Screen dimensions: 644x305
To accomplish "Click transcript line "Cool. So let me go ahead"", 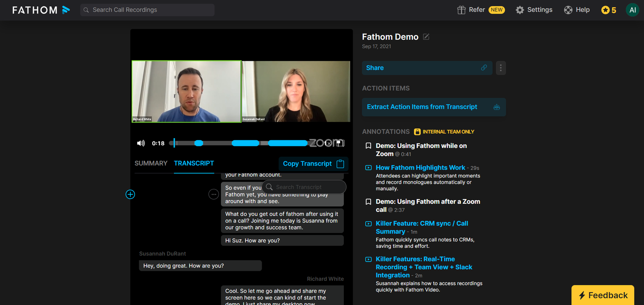I will 282,295.
